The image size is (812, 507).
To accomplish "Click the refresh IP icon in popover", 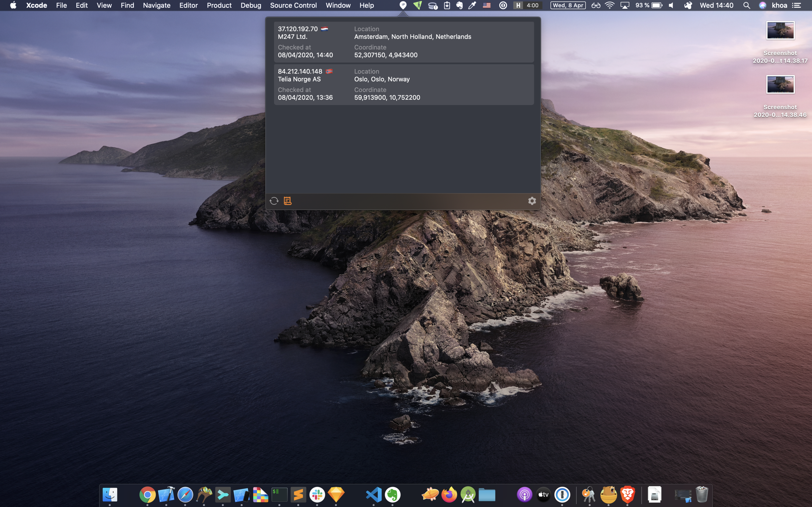I will [x=274, y=201].
